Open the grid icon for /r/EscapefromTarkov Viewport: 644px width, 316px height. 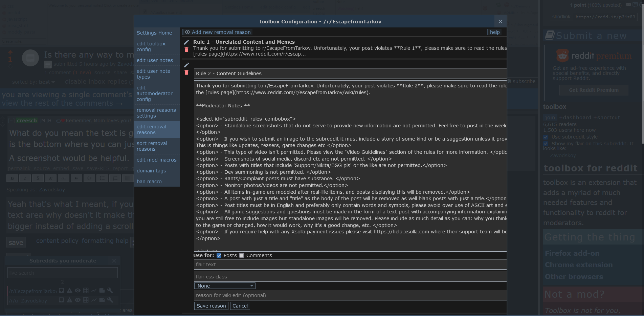(x=86, y=291)
